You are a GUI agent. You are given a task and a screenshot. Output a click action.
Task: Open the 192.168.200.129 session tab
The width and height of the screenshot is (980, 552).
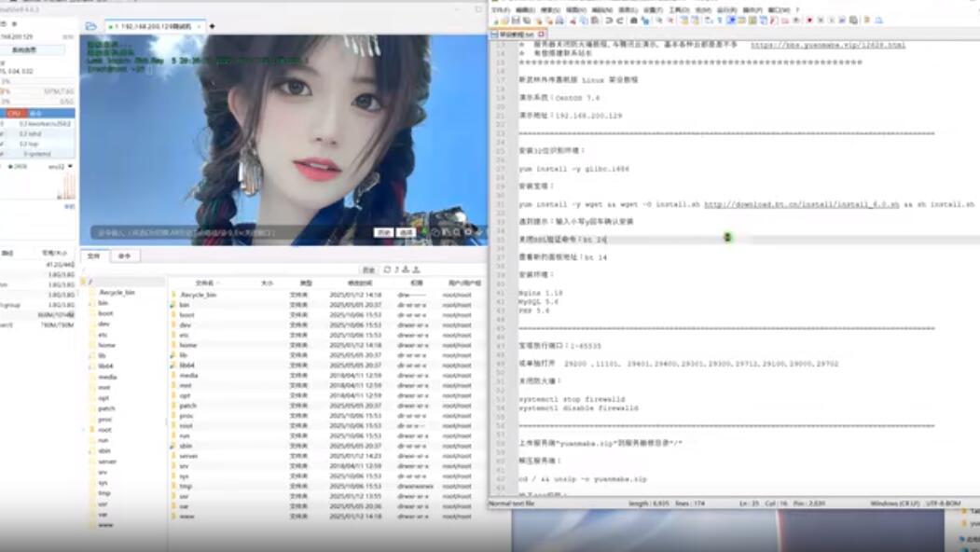click(153, 26)
